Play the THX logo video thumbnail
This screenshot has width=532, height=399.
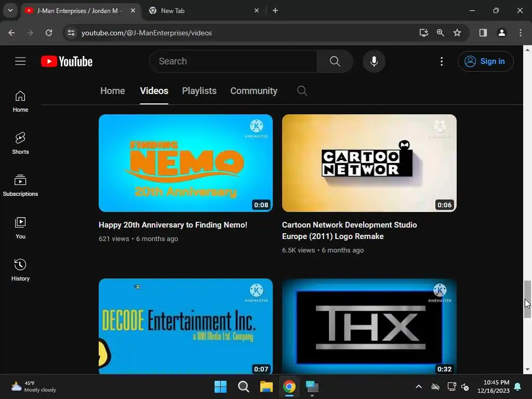click(369, 326)
